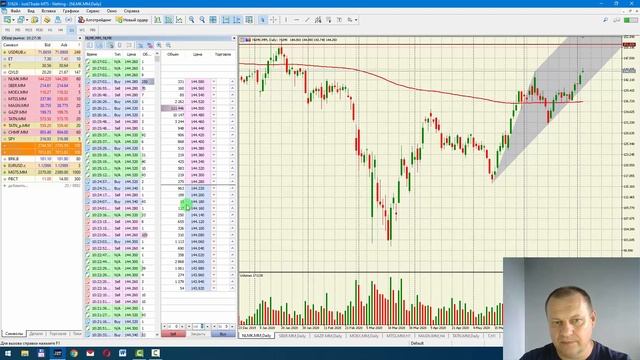Select the arrow cursor tool

pos(263,20)
